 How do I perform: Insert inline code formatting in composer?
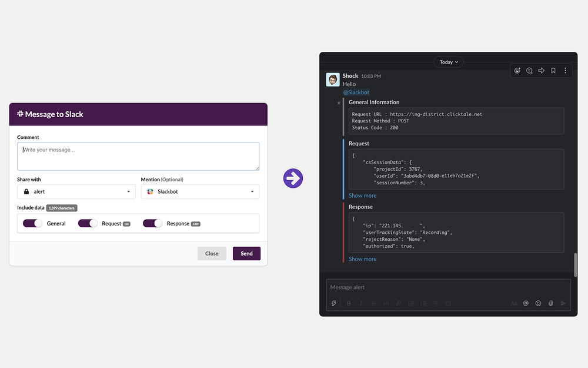pos(386,303)
